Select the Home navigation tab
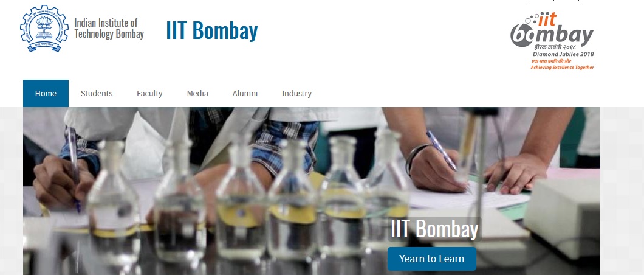Viewport: 644px width, 275px height. click(x=46, y=93)
